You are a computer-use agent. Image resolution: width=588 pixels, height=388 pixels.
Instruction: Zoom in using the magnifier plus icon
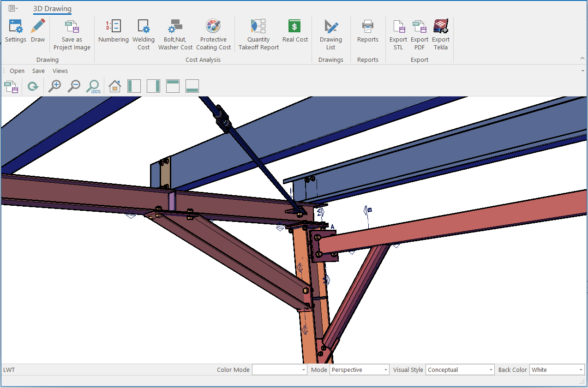[55, 86]
